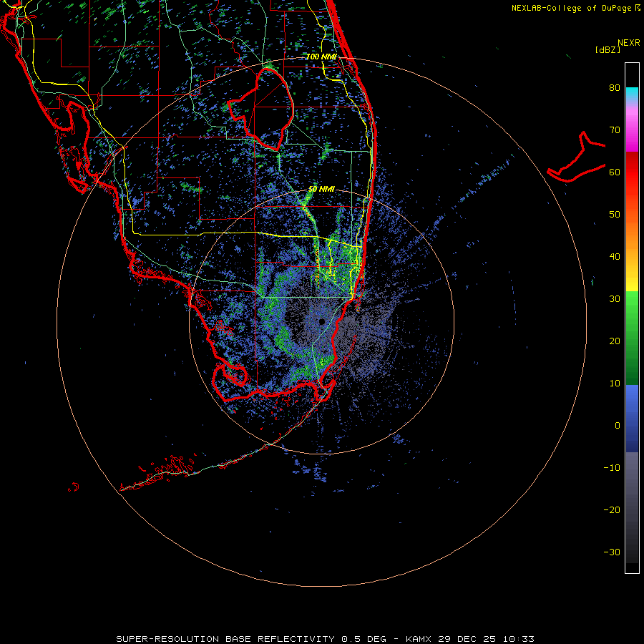Click the cyan segment of the color bar
The height and width of the screenshot is (644, 644).
click(632, 94)
